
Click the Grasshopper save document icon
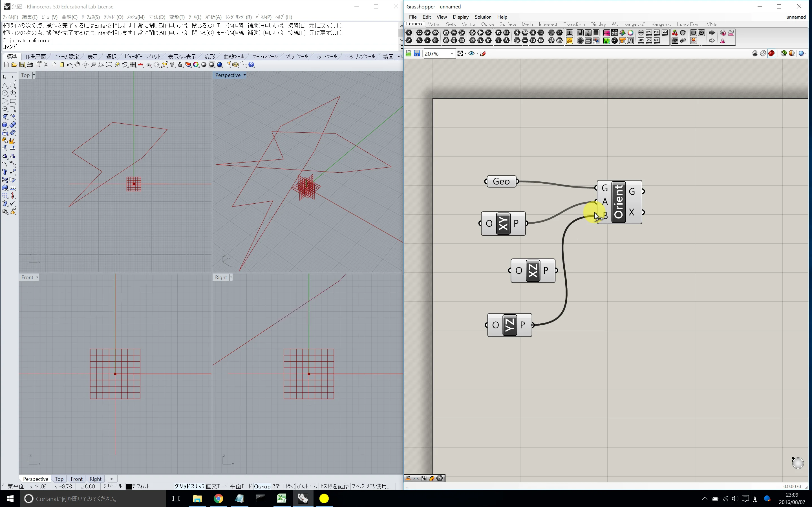point(417,54)
